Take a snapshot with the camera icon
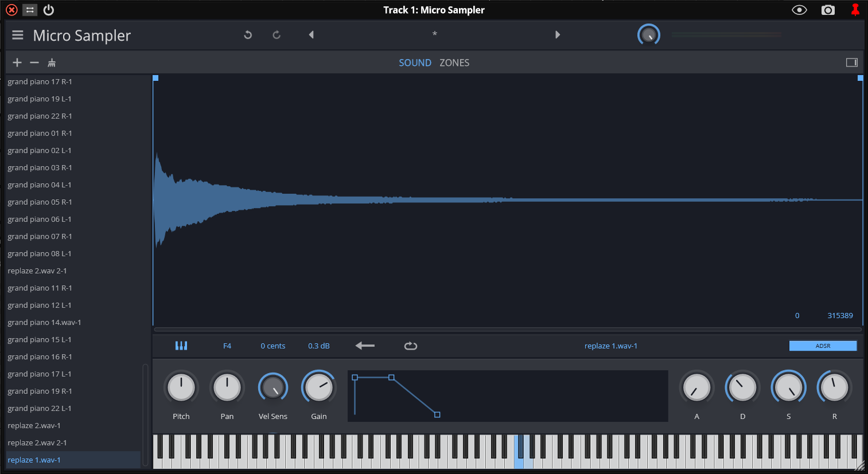The width and height of the screenshot is (868, 474). coord(828,10)
